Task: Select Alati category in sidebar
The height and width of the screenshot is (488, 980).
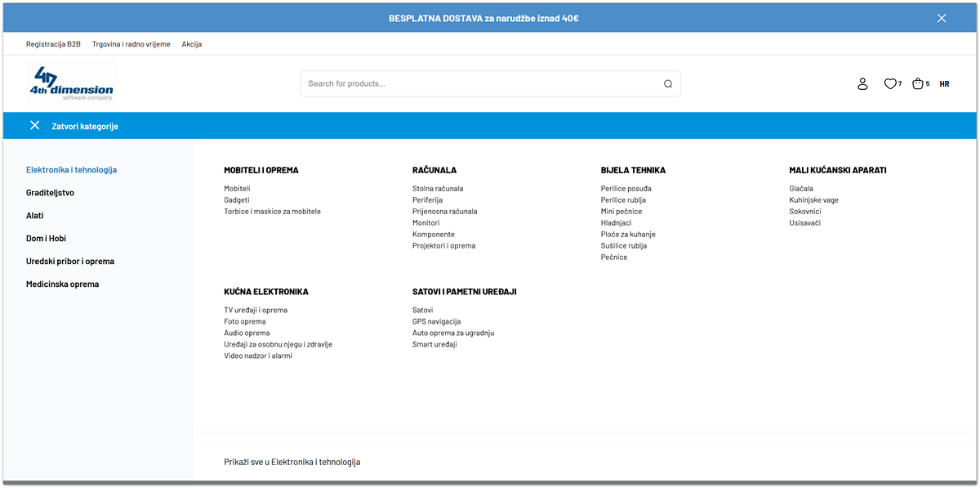Action: [x=35, y=216]
